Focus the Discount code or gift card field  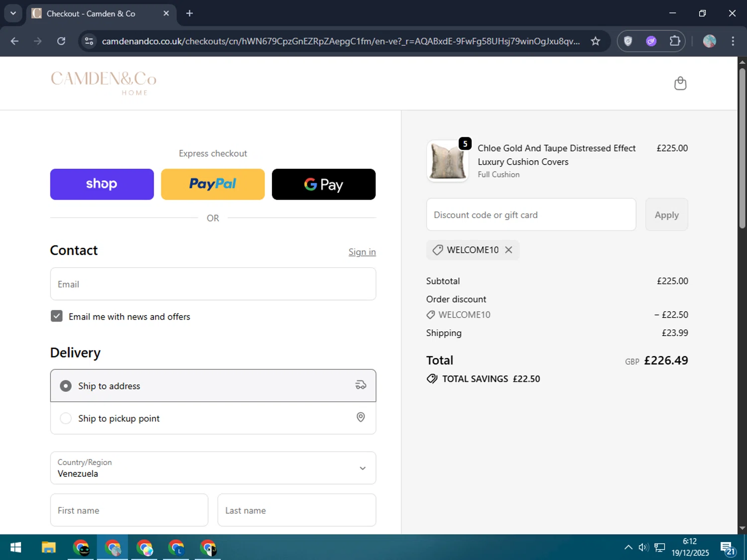(531, 215)
